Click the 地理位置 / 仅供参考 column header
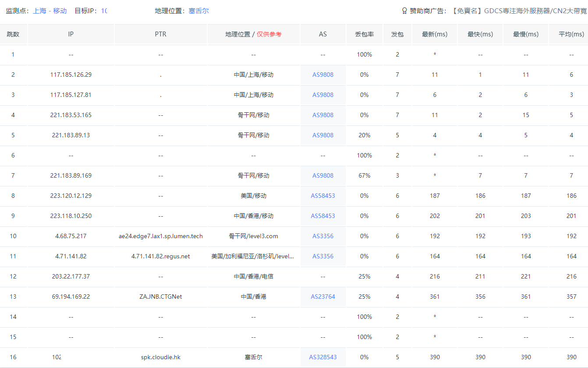 [253, 34]
